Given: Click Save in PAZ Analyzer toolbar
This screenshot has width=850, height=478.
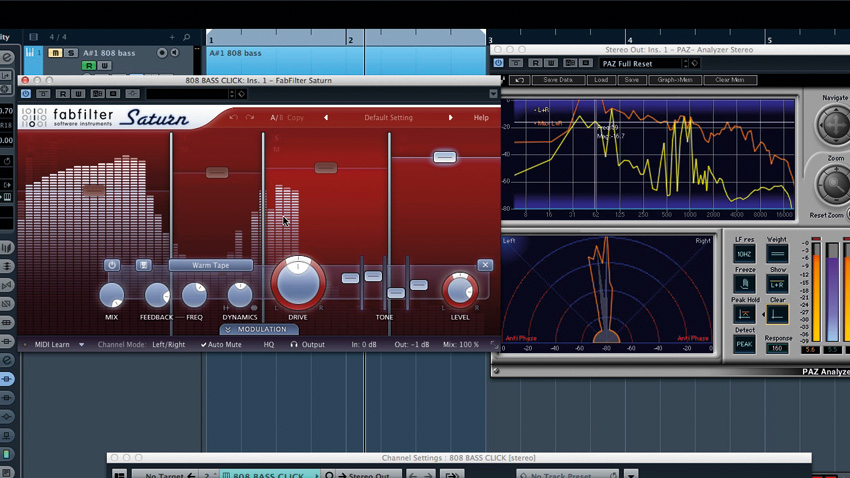Looking at the screenshot, I should (x=632, y=80).
